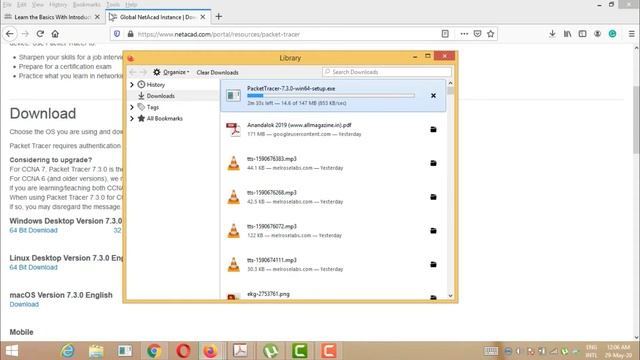Close the Learn the Basics tab
Image resolution: width=640 pixels, height=360 pixels.
97,17
